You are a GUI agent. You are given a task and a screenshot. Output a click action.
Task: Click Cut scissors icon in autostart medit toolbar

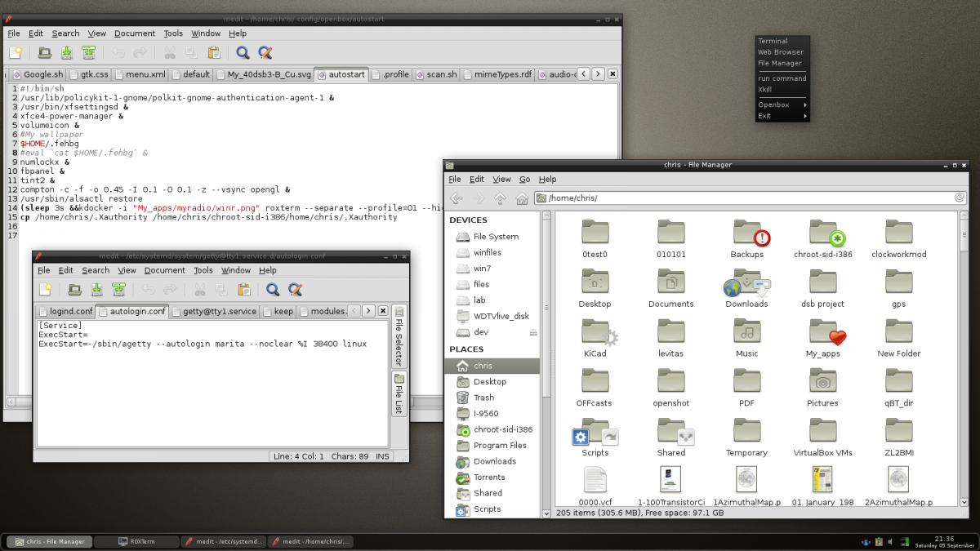170,53
